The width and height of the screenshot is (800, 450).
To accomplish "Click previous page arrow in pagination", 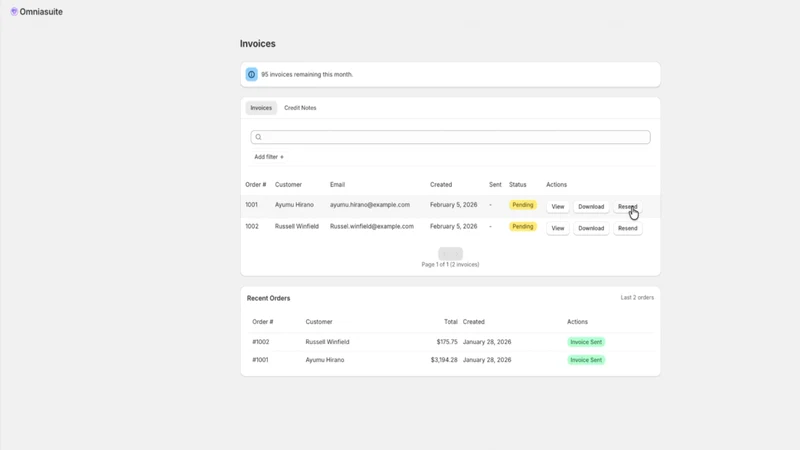I will pyautogui.click(x=444, y=254).
